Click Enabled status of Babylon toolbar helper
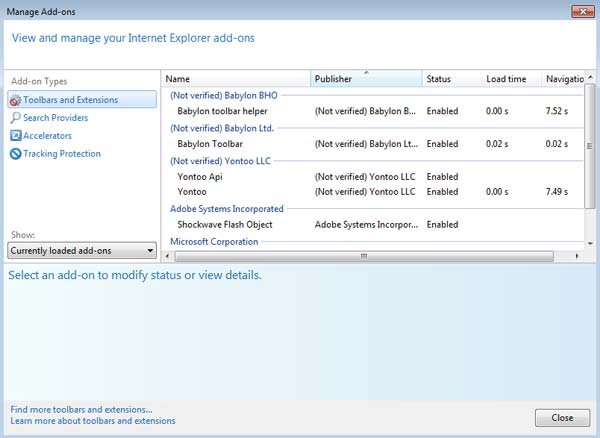 (442, 111)
